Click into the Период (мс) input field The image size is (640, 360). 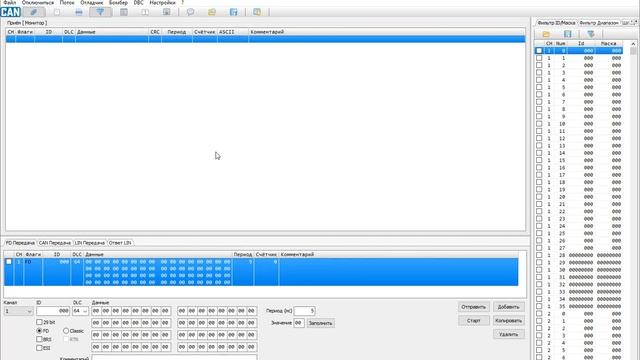(x=304, y=311)
